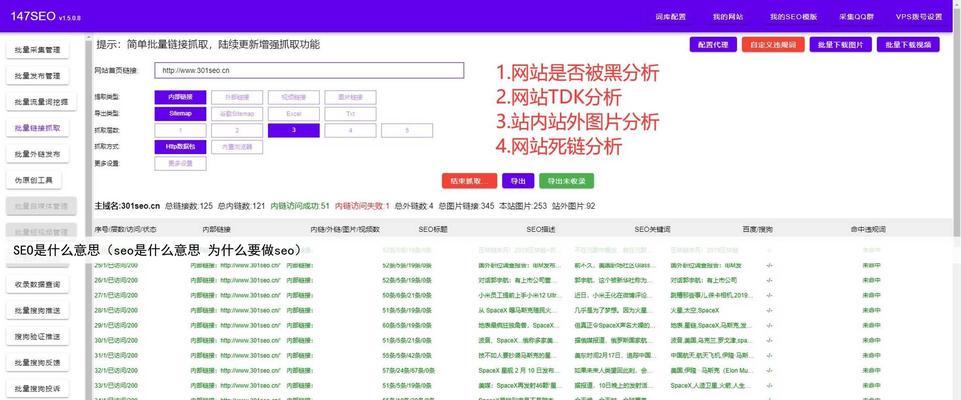Click the green 导出未收录 button
Image resolution: width=961 pixels, height=400 pixels.
pos(566,181)
